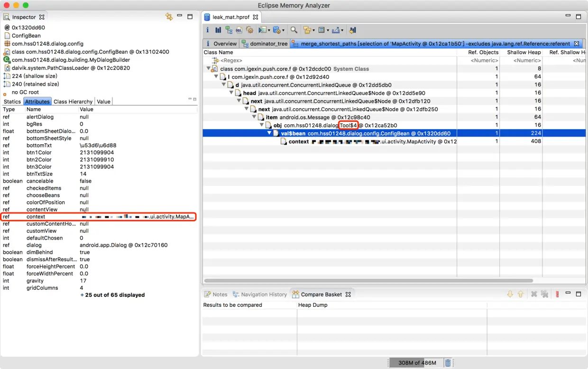Open the OQL query editor icon
The height and width of the screenshot is (369, 588).
coord(239,30)
